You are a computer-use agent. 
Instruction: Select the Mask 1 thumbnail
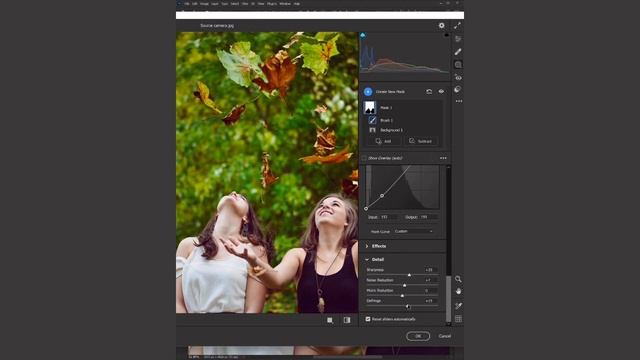click(x=370, y=107)
